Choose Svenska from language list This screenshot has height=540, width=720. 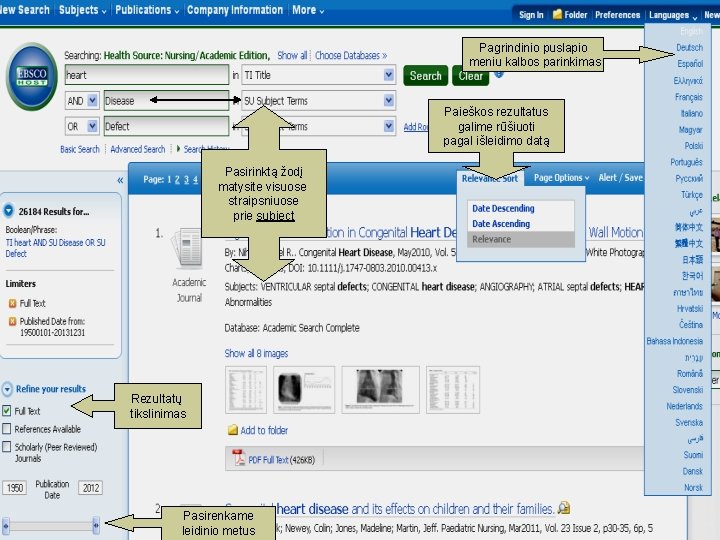click(689, 422)
